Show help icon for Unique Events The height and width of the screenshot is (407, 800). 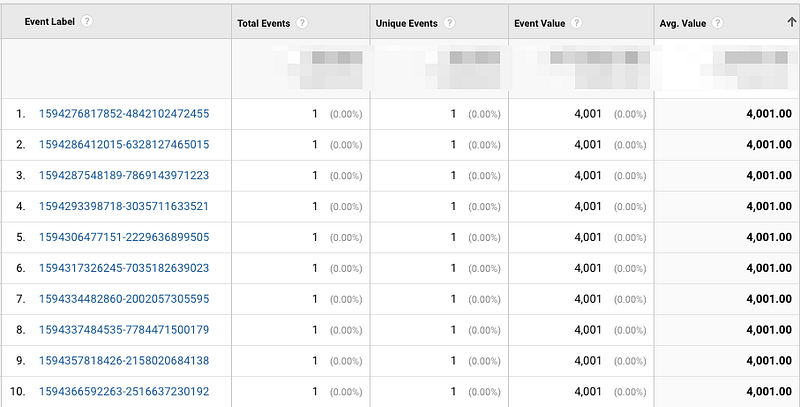[448, 23]
